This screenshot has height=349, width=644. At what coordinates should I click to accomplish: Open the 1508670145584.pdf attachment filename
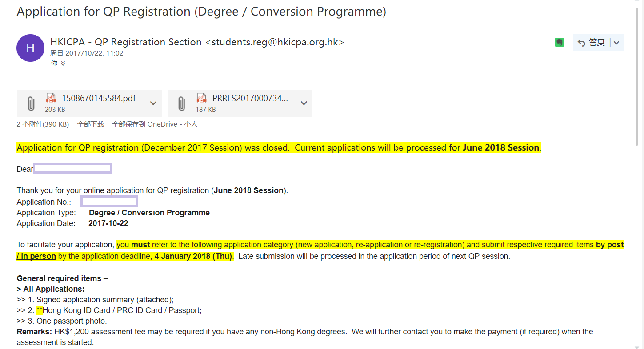99,99
